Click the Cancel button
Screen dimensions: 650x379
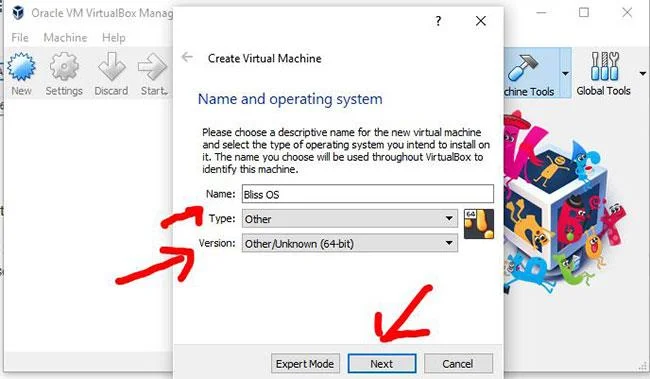(x=458, y=364)
